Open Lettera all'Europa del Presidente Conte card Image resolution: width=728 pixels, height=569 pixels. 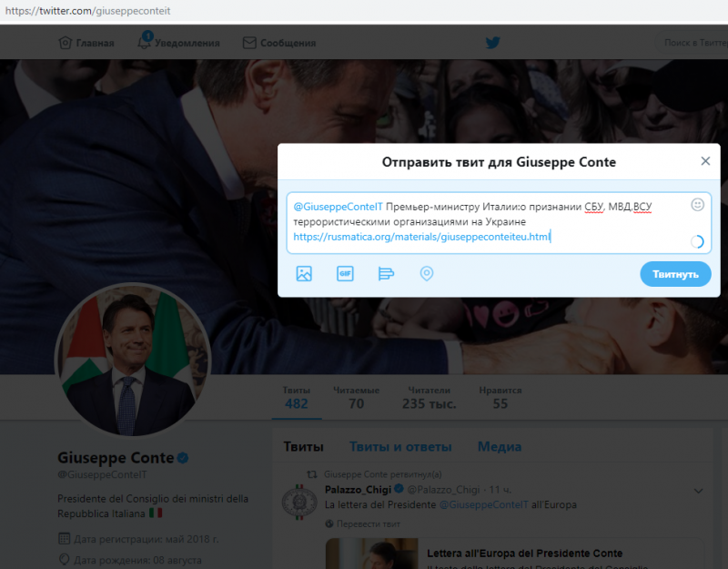(x=515, y=554)
